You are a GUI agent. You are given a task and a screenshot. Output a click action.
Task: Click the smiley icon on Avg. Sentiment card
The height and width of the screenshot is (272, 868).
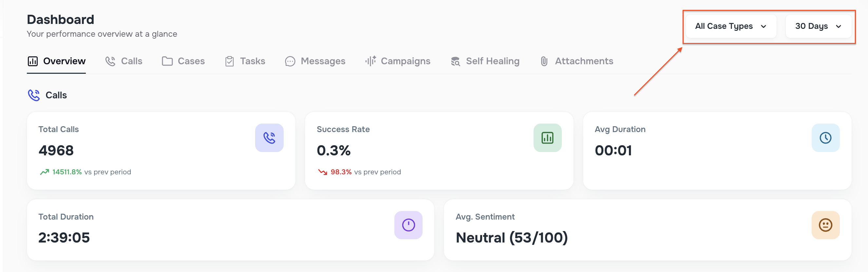825,225
